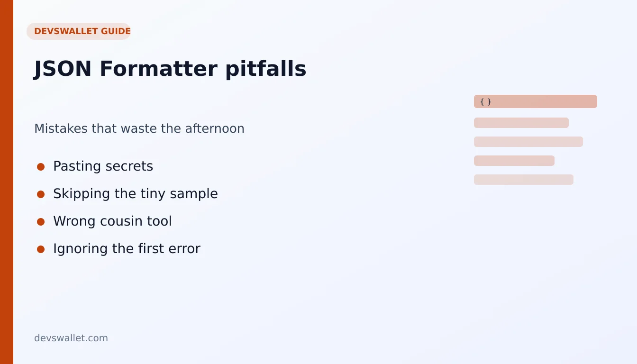Click the Skipping the tiny sample text
This screenshot has width=637, height=364.
pyautogui.click(x=136, y=194)
